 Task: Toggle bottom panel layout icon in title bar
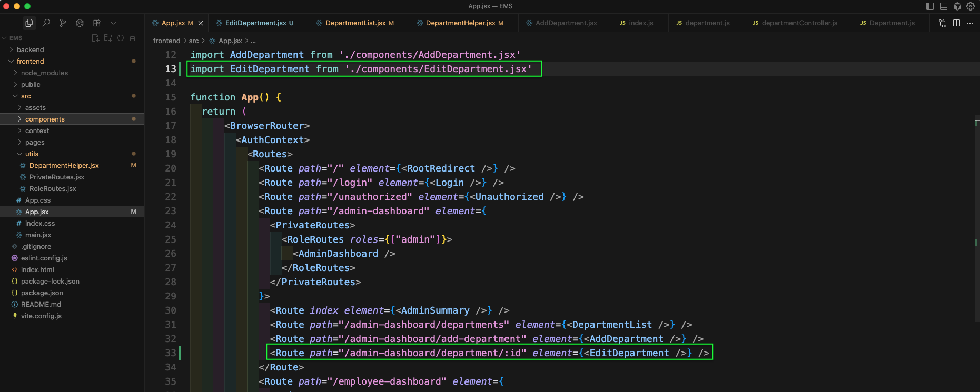(x=944, y=6)
